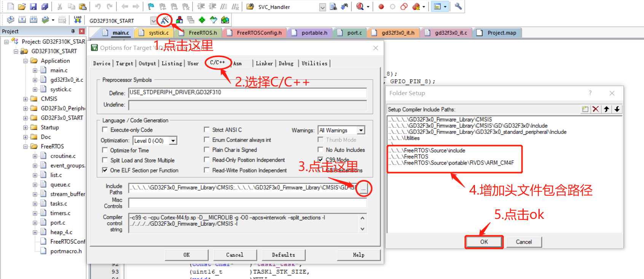Click the Indent selection icon

coord(201,6)
